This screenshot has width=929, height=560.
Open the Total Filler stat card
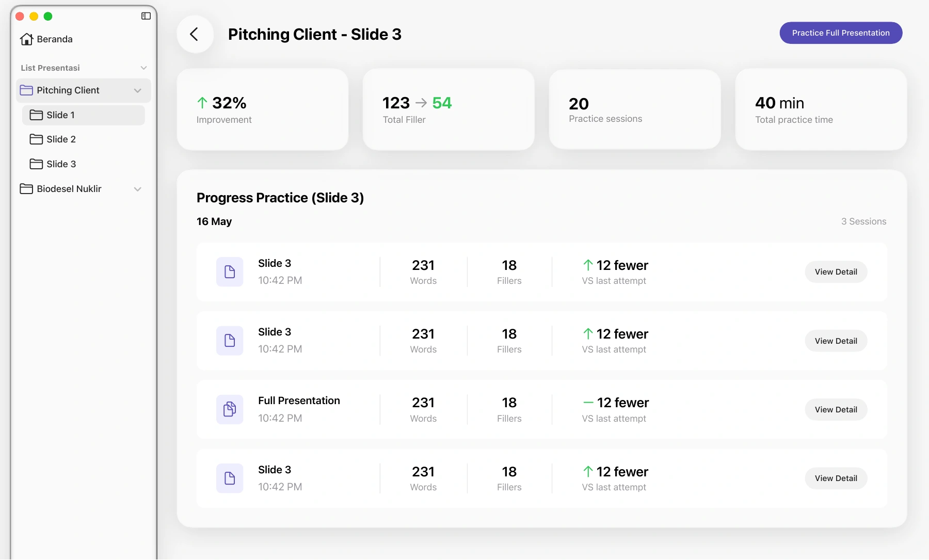pyautogui.click(x=449, y=109)
